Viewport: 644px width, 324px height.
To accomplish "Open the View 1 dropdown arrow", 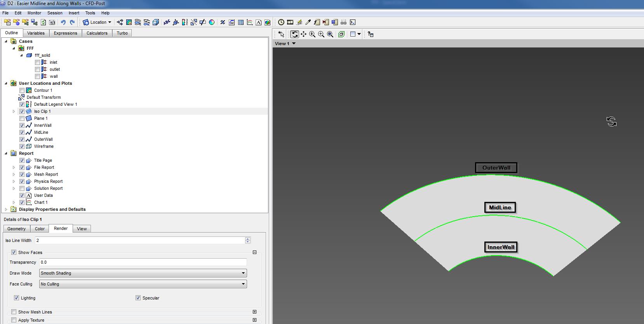I will (294, 44).
